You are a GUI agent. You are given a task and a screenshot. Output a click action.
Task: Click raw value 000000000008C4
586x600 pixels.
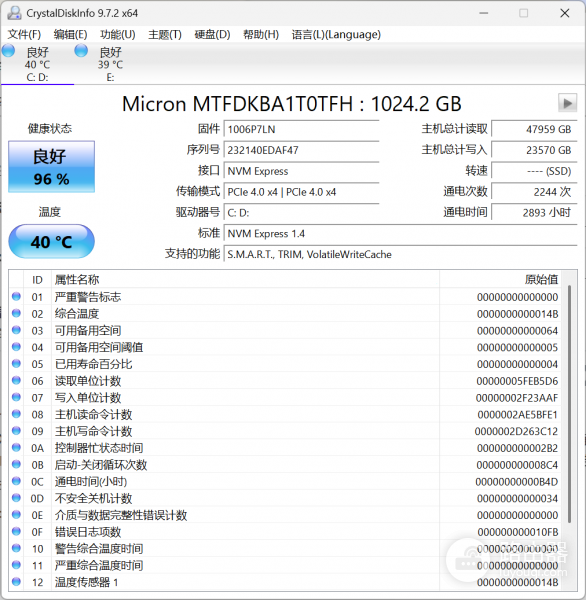coord(517,465)
